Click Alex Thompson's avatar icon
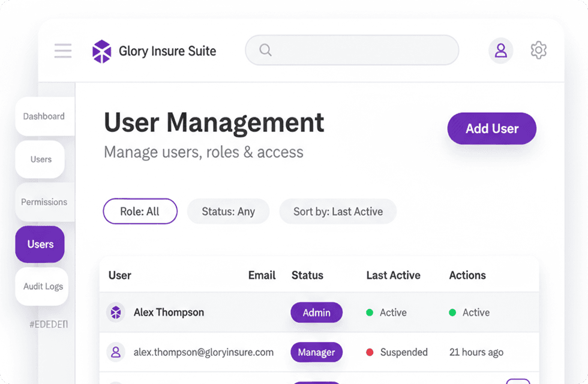The image size is (588, 384). click(x=116, y=312)
